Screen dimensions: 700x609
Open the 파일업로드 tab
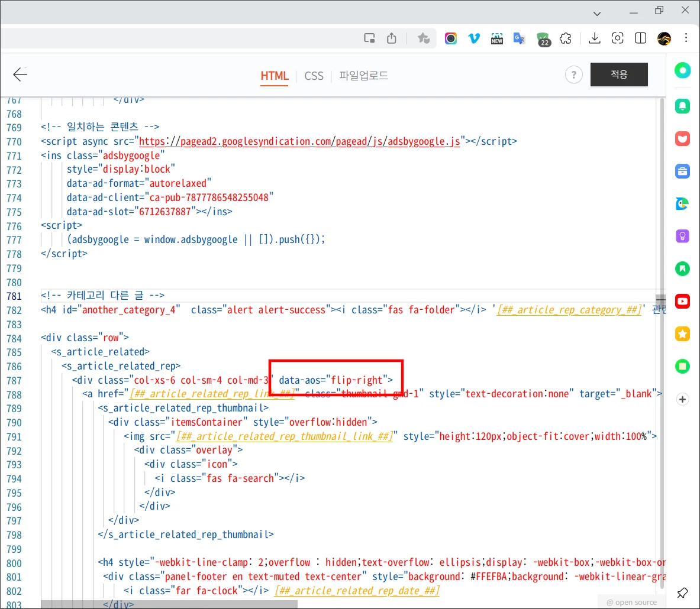point(363,76)
